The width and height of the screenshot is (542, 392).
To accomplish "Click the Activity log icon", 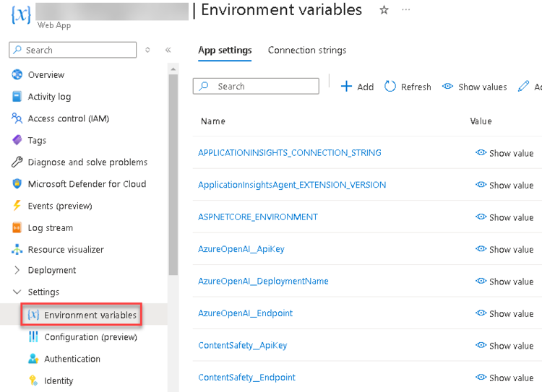I will pyautogui.click(x=17, y=96).
